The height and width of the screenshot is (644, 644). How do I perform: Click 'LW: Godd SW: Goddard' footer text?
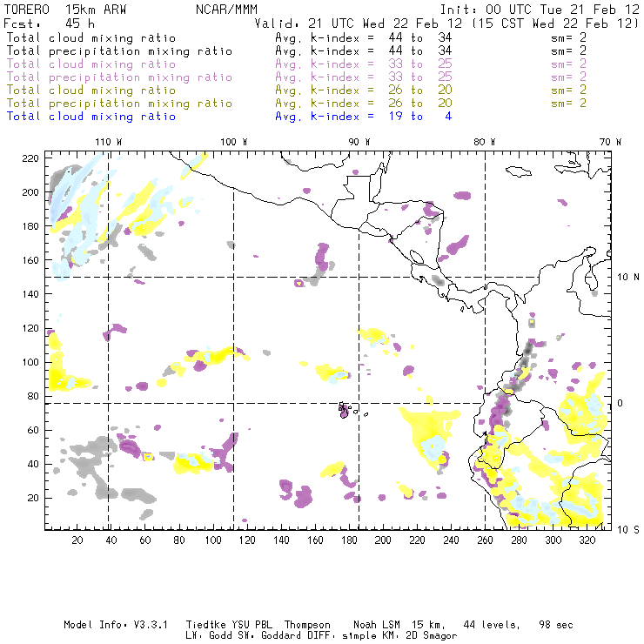(x=245, y=636)
